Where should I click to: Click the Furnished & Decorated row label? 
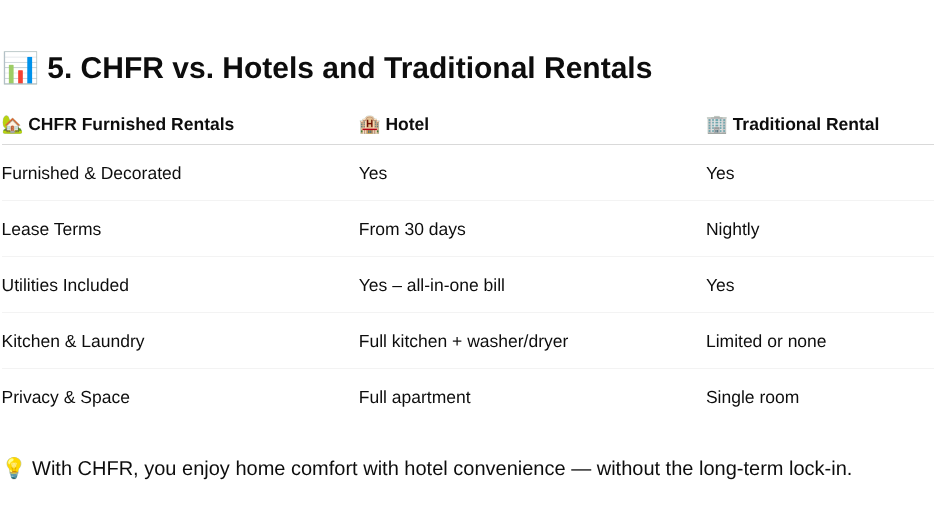[91, 173]
